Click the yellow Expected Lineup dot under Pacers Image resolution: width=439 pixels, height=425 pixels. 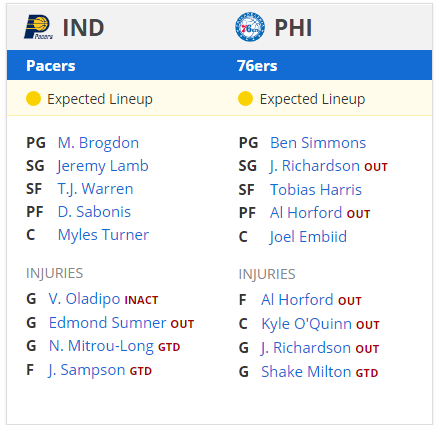click(x=33, y=99)
